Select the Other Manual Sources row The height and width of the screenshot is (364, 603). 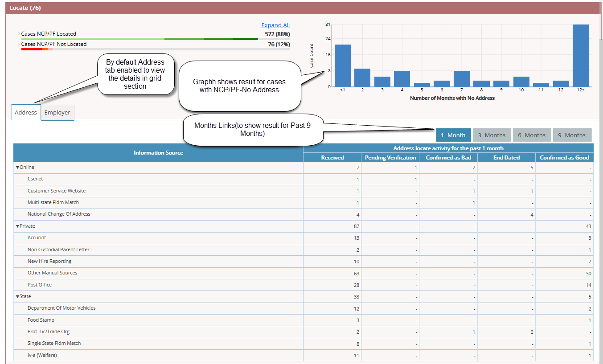(304, 273)
